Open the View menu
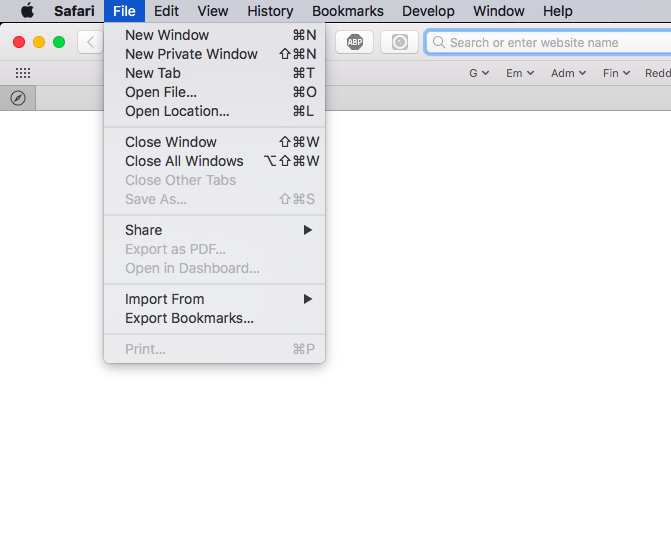 pos(213,11)
